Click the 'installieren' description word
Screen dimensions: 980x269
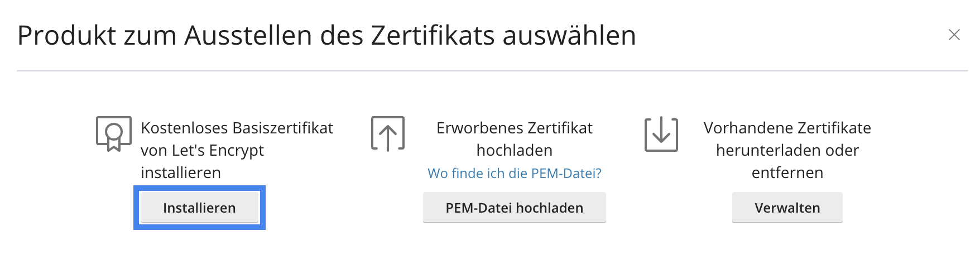(181, 172)
